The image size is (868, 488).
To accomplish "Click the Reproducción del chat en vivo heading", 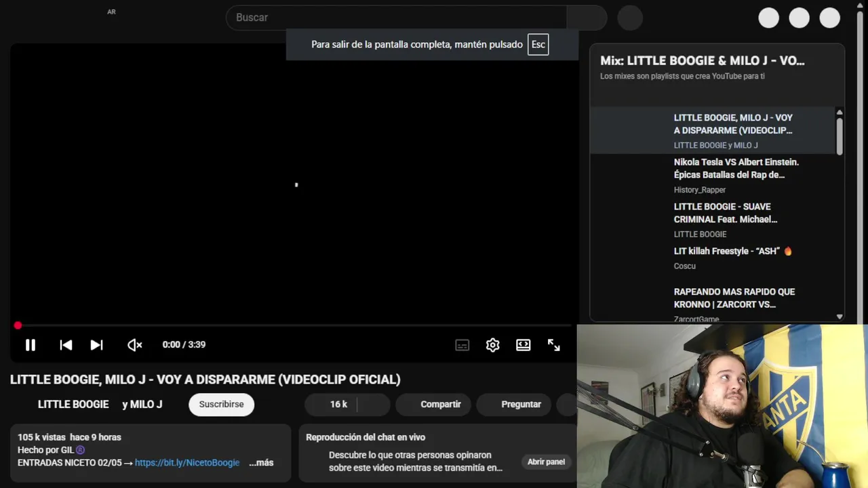I will pos(366,437).
